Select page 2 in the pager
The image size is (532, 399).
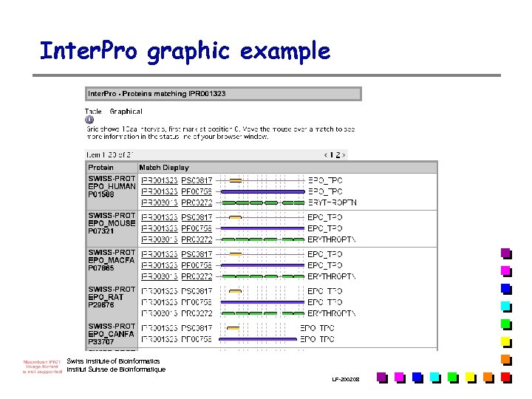[x=338, y=155]
